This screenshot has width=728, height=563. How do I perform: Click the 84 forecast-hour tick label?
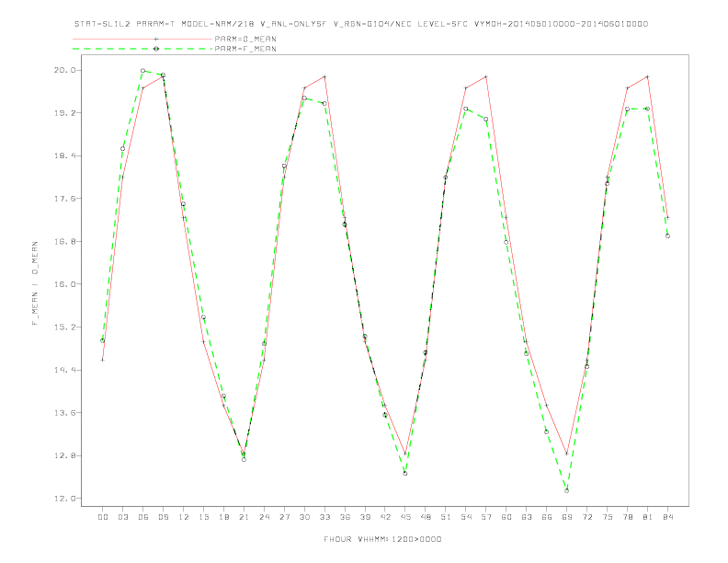click(x=668, y=517)
